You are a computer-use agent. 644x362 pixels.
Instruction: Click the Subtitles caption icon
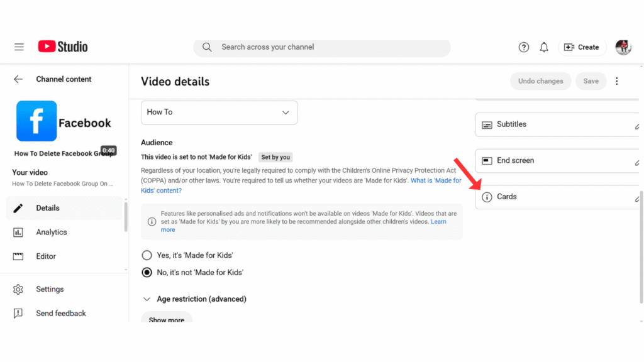[487, 125]
